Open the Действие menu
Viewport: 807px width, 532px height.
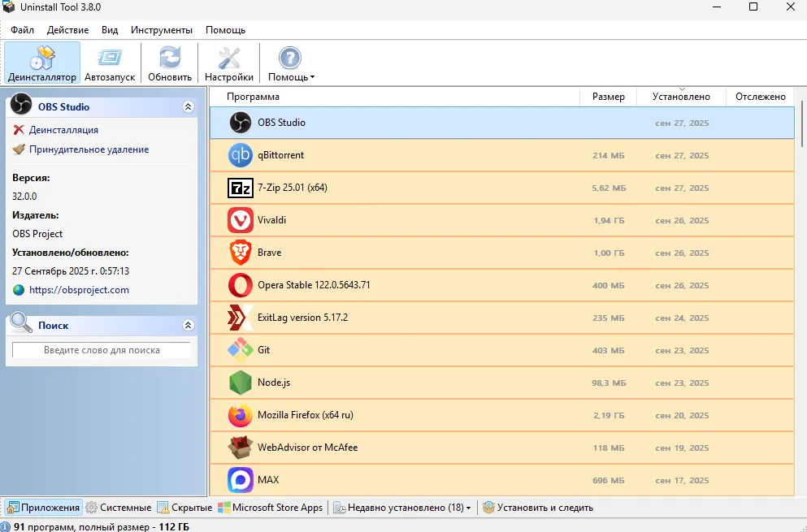click(x=68, y=30)
